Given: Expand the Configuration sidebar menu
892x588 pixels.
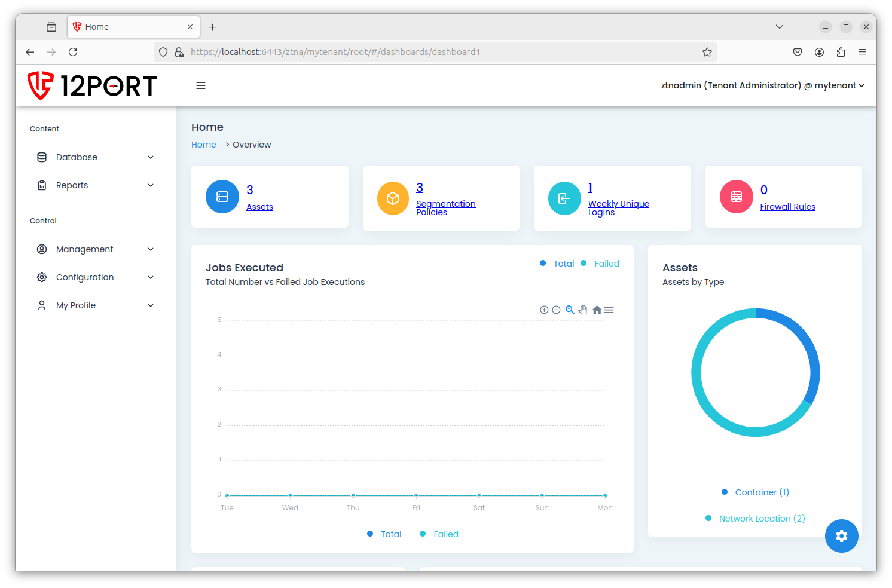Looking at the screenshot, I should click(x=96, y=277).
